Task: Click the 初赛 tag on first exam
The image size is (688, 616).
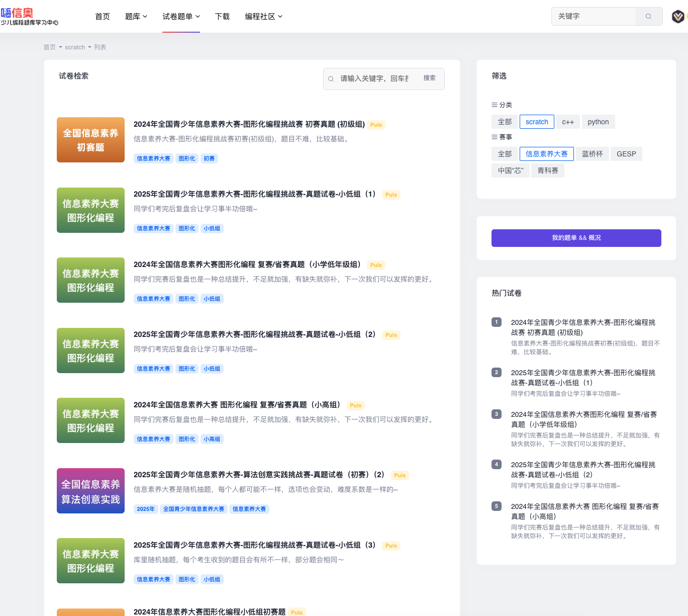Action: click(209, 158)
